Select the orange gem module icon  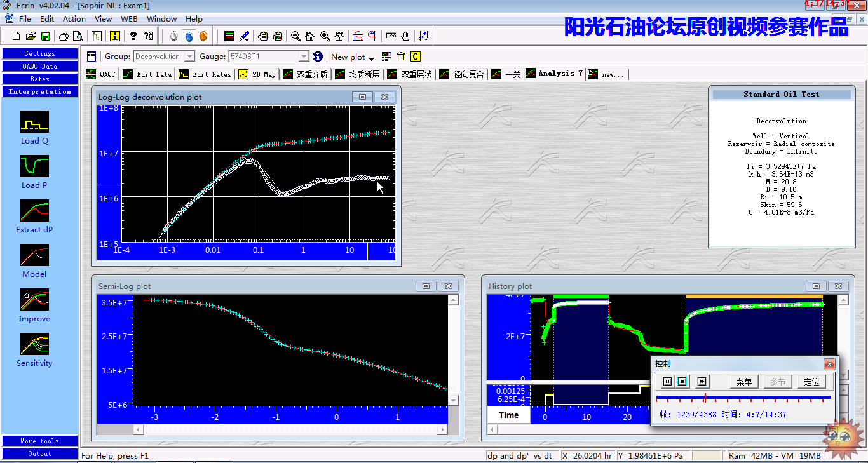tap(203, 36)
